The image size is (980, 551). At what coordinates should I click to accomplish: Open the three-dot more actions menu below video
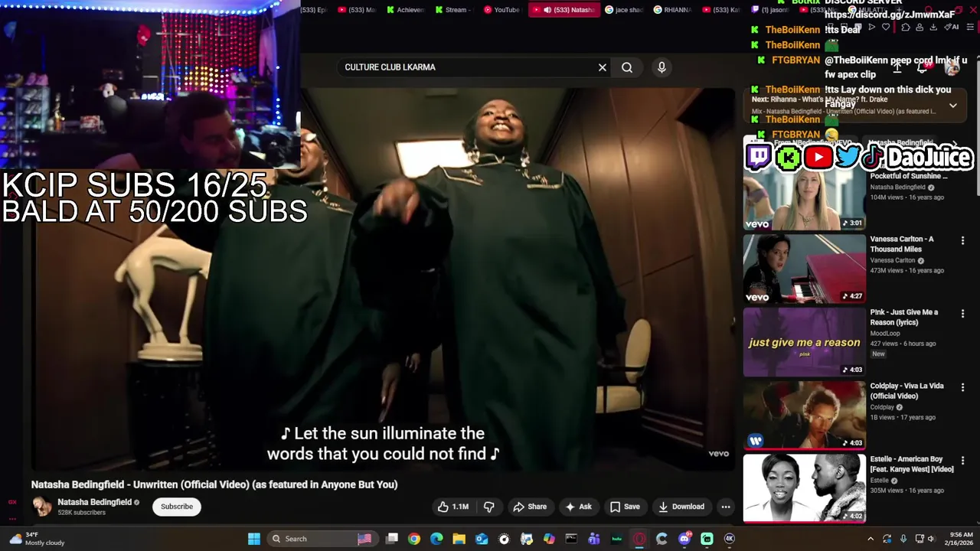726,507
